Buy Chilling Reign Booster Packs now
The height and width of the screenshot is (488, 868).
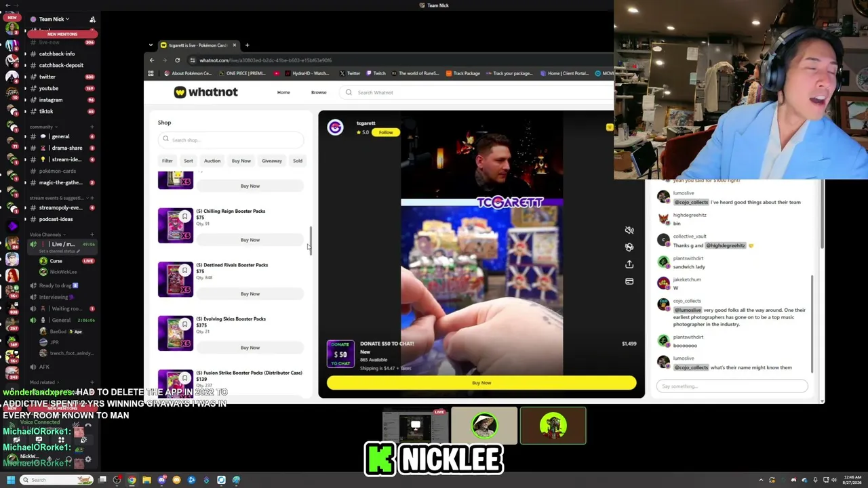click(250, 240)
